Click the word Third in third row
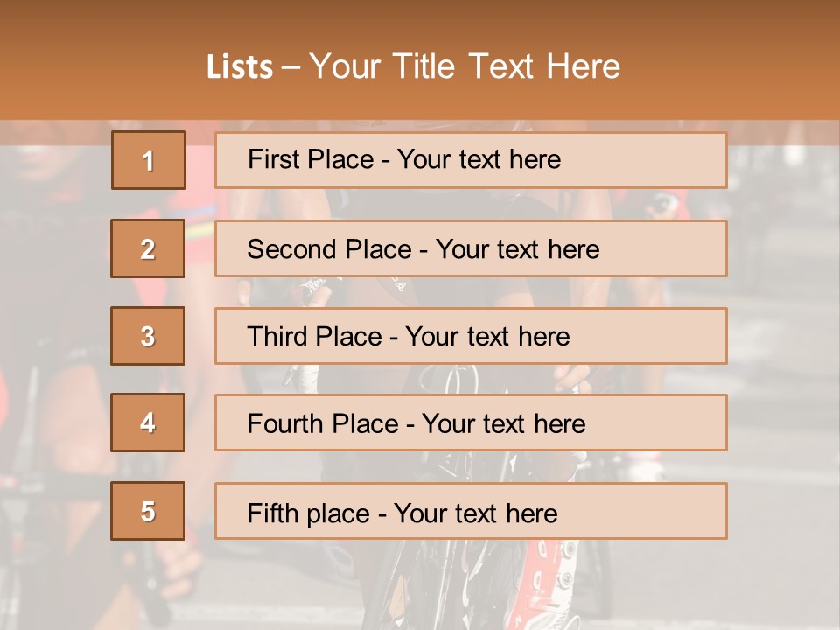This screenshot has width=840, height=630. pyautogui.click(x=275, y=337)
